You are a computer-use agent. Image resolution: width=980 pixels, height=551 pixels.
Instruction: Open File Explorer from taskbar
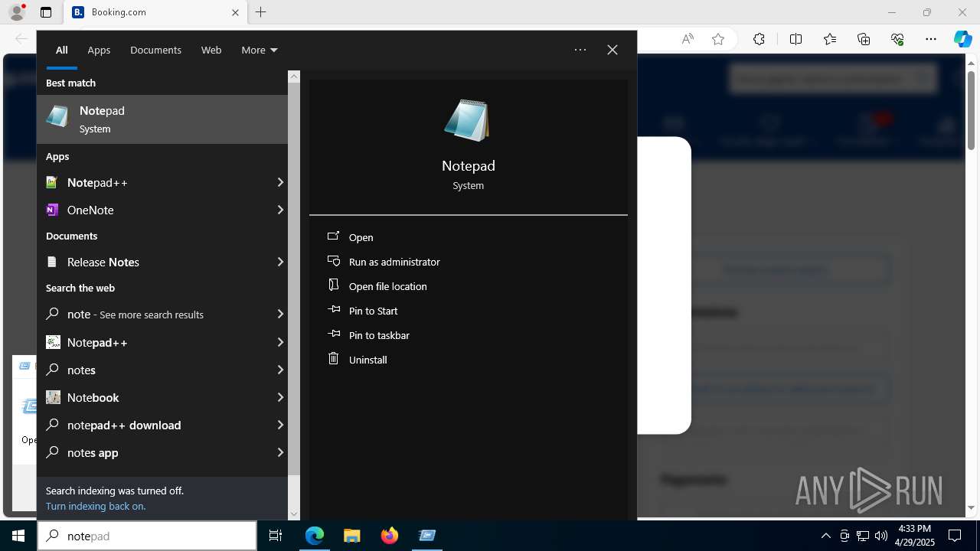click(351, 536)
